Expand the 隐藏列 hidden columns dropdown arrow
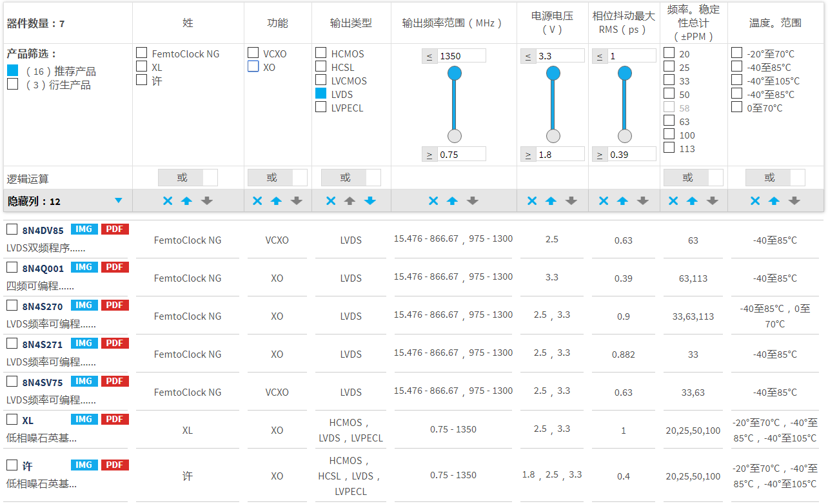The image size is (828, 504). tap(118, 200)
